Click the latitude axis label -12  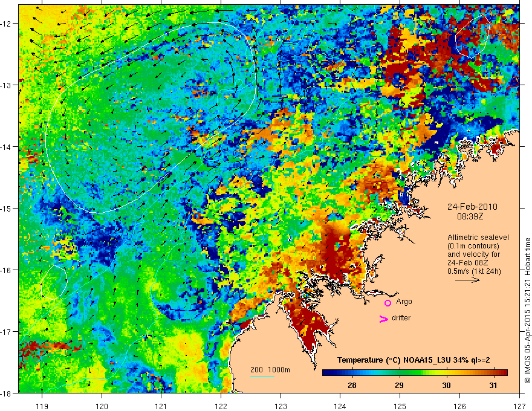click(x=7, y=24)
